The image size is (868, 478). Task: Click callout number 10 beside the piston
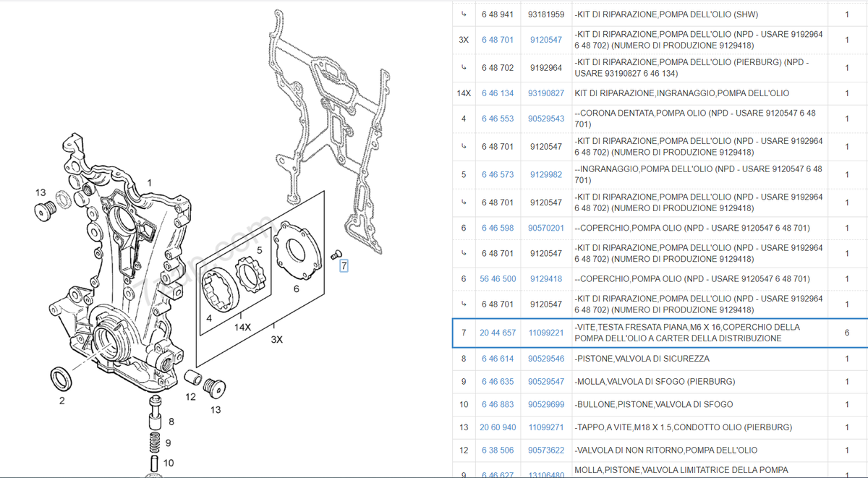169,463
